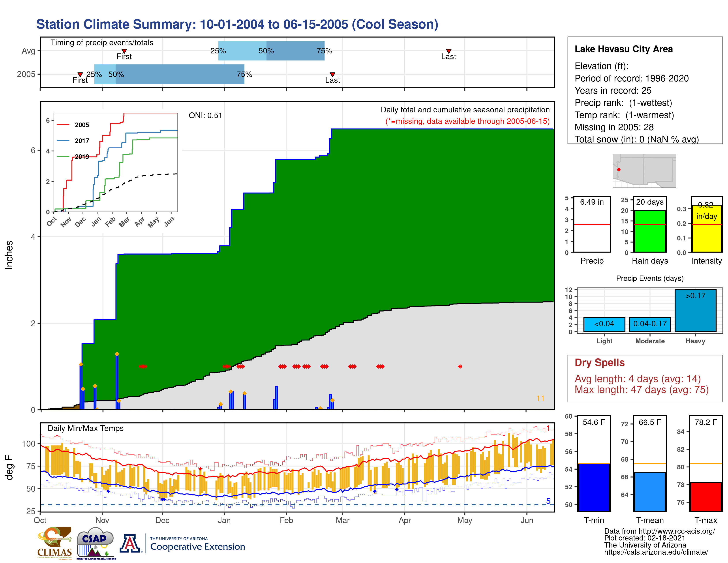Image resolution: width=728 pixels, height=563 pixels.
Task: Click the 54.6 F T-min value
Action: (594, 422)
